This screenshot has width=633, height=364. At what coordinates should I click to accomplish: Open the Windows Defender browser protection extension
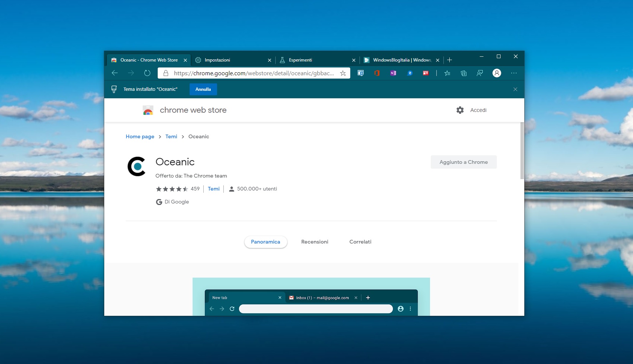pos(361,73)
